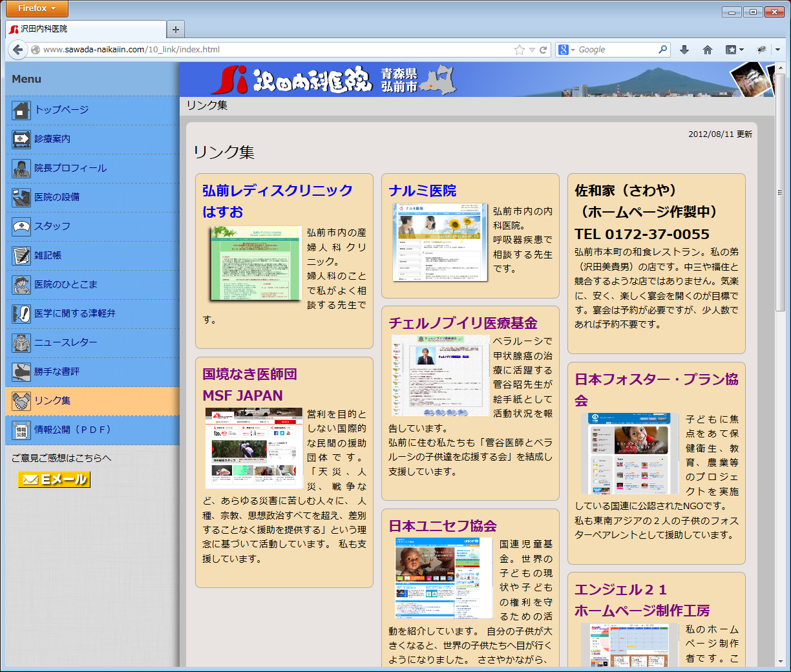Open 医院のひとこま in the side menu
Screen dimensions: 791x672
click(x=66, y=284)
